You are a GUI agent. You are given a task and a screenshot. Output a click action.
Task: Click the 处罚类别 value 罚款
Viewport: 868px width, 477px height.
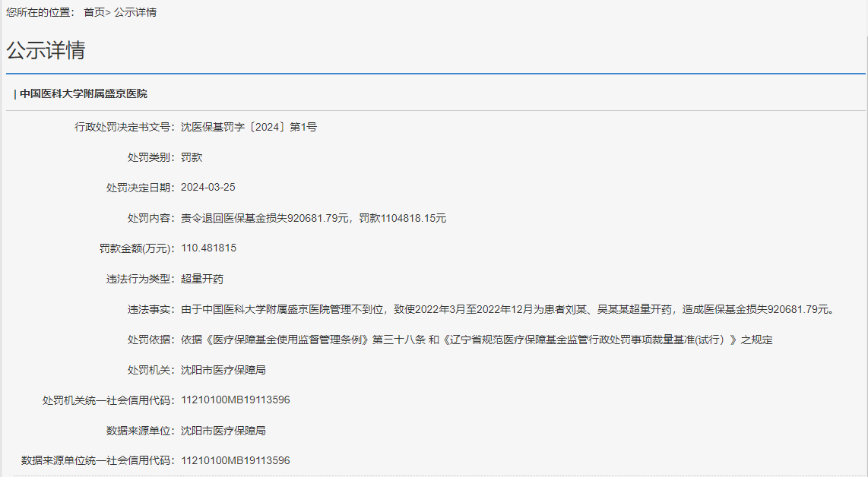point(192,157)
